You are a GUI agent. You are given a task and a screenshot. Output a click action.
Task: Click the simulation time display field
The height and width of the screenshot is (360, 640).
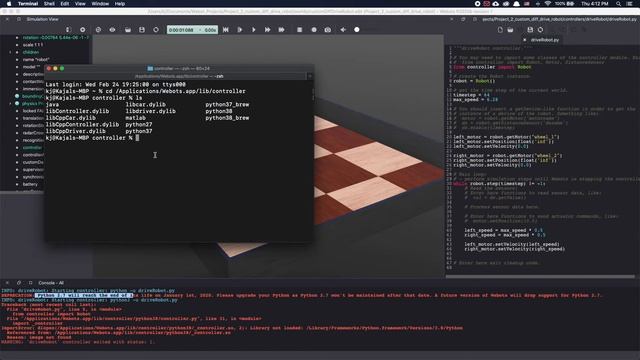click(192, 30)
